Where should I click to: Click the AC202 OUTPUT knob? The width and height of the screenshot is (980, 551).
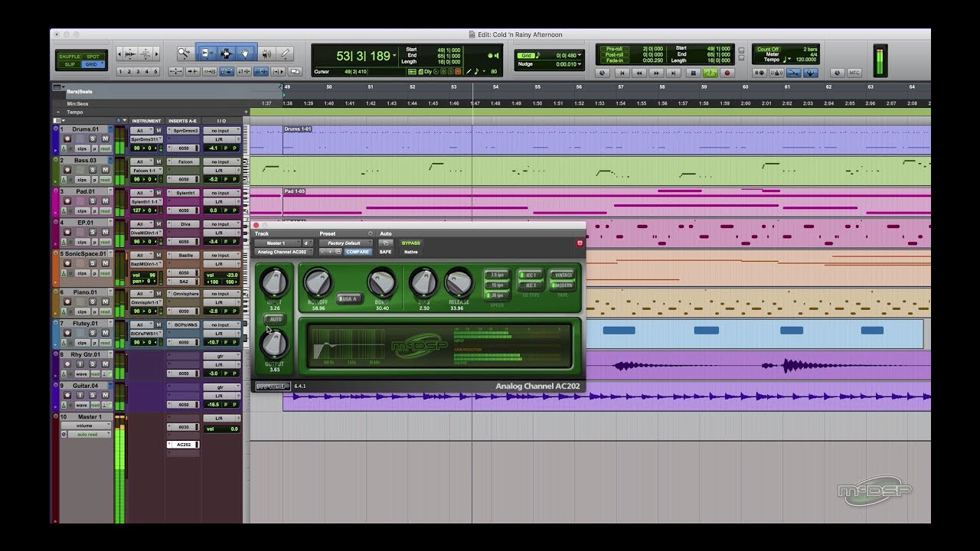274,343
